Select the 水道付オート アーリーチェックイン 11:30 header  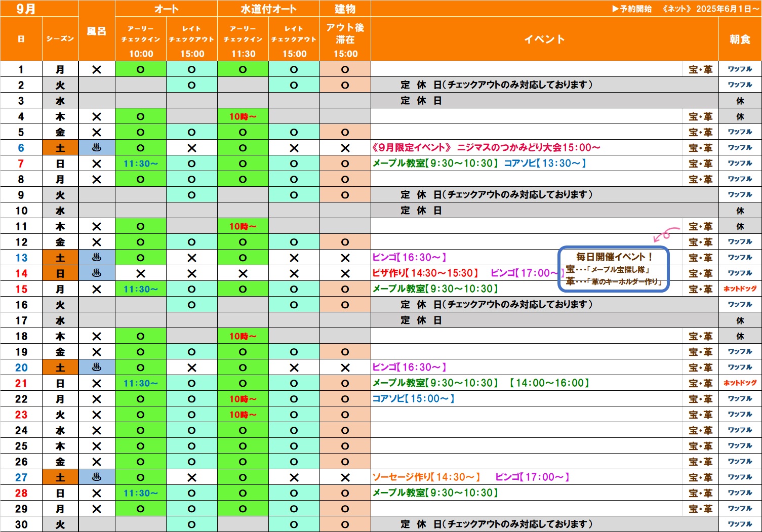point(243,39)
